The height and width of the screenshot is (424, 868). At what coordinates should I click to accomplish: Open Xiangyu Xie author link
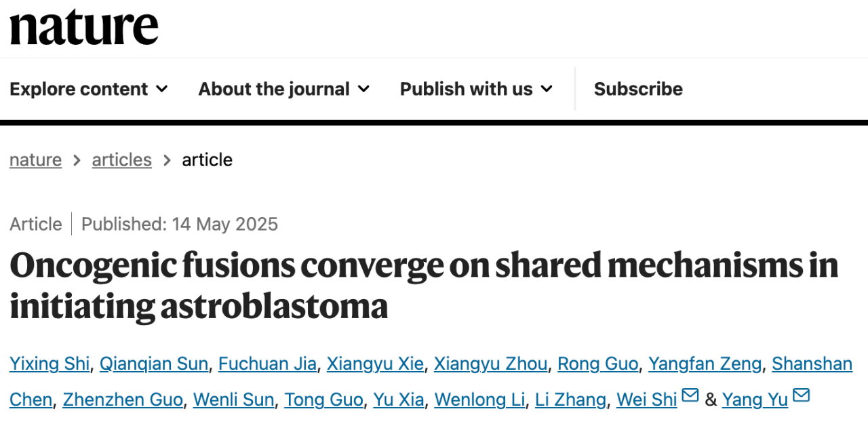(x=375, y=364)
